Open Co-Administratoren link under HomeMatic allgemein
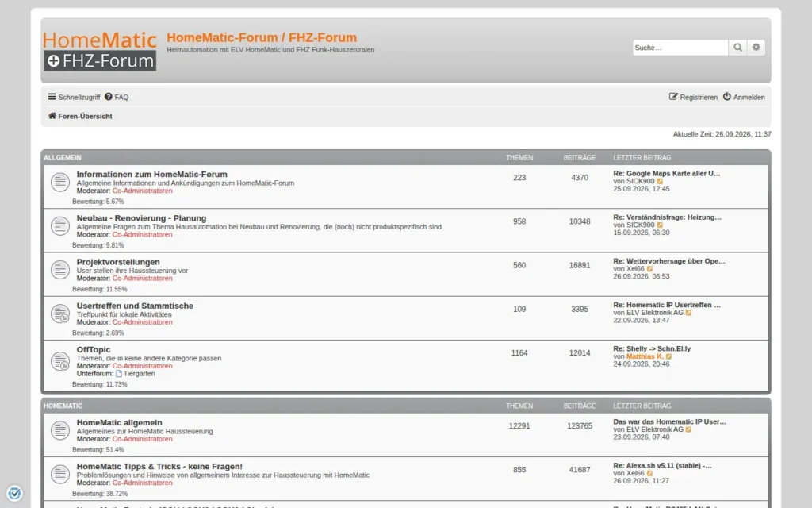 point(143,439)
